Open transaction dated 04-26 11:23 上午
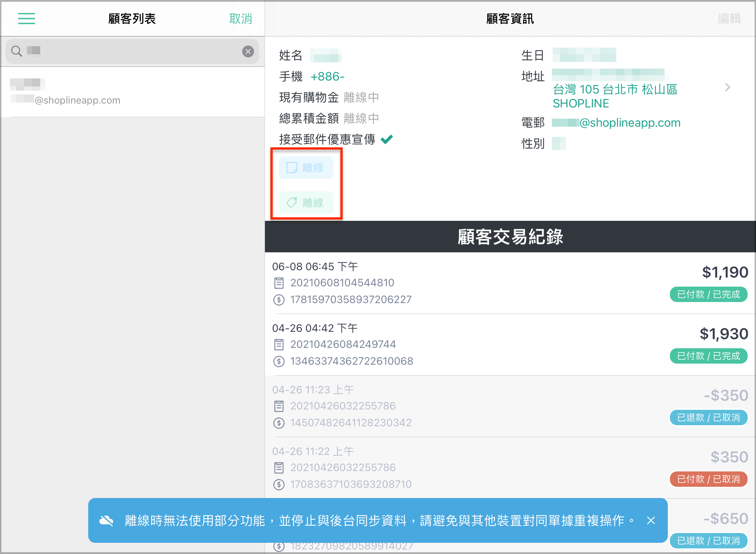The image size is (756, 554). tap(510, 406)
